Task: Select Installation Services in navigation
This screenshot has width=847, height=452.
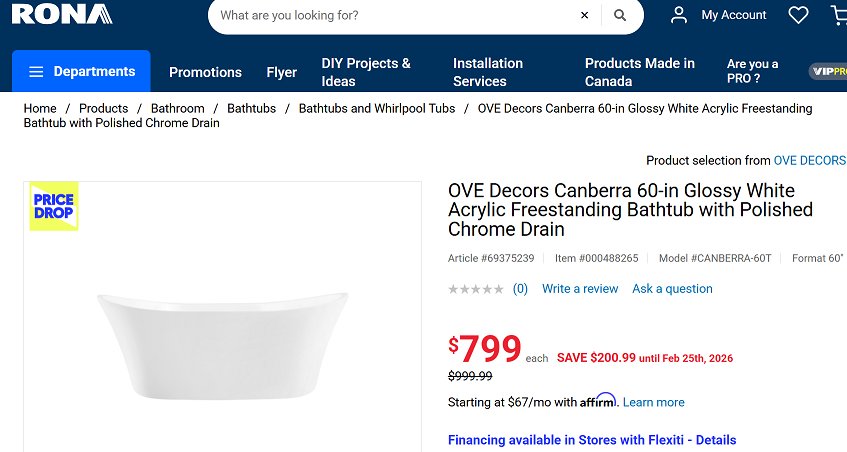Action: (488, 72)
